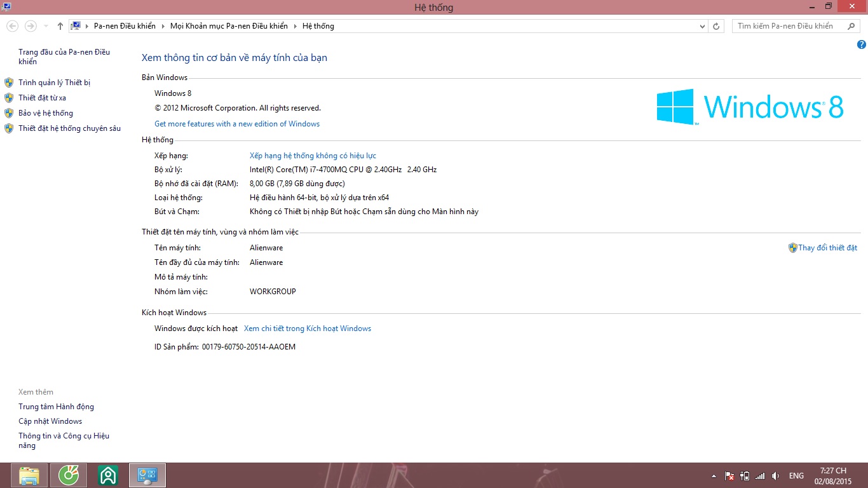This screenshot has width=868, height=488.
Task: Open the network signal tray icon
Action: [760, 475]
